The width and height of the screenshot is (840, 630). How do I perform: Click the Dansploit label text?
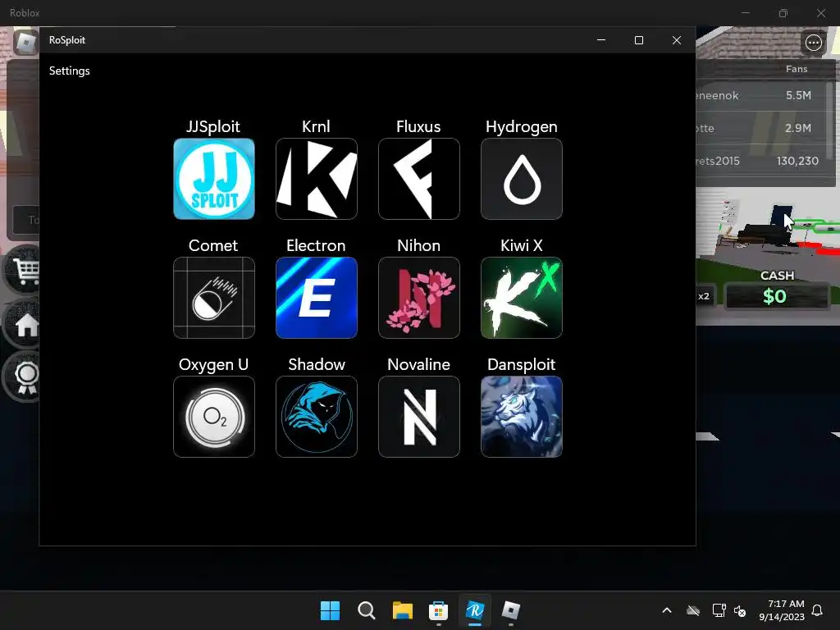click(x=521, y=364)
